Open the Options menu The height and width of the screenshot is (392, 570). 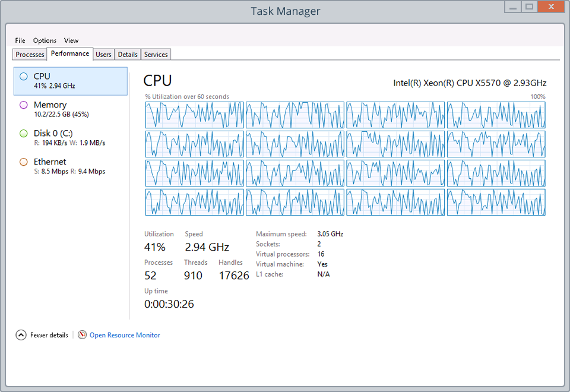coord(45,40)
